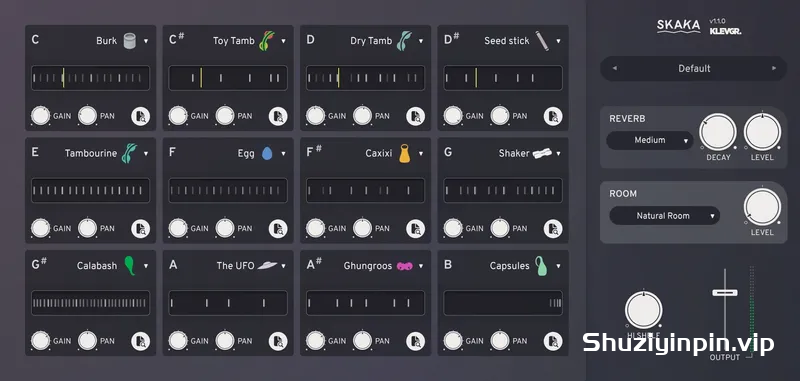Click the Default preset name

tap(694, 68)
